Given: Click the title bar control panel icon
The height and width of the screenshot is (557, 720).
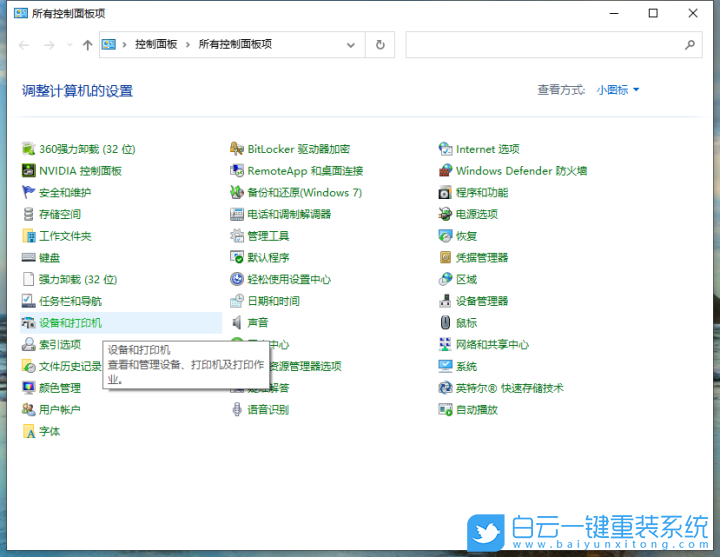Looking at the screenshot, I should pos(21,13).
